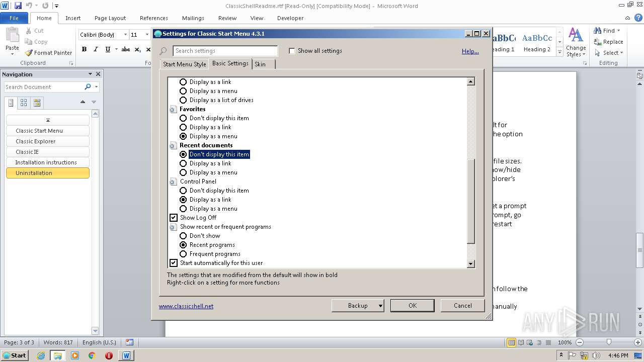Switch to the Skin tab
The image size is (644, 362).
(x=260, y=64)
